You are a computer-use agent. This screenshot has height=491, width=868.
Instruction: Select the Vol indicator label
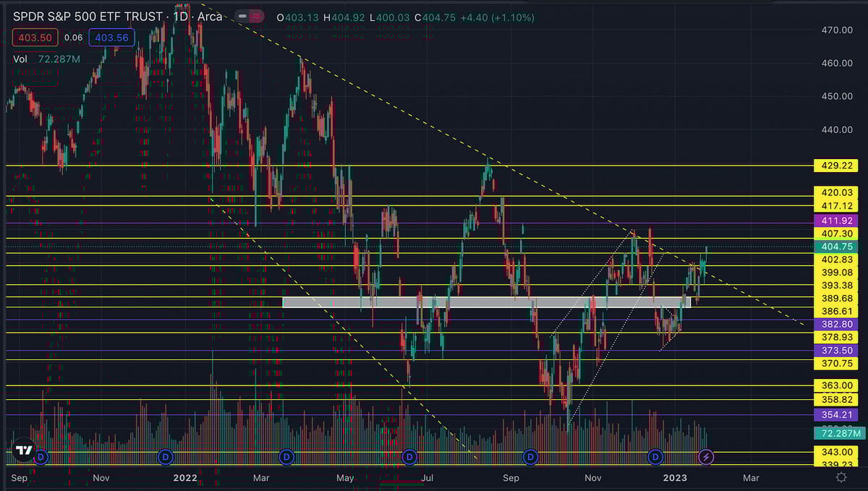tap(20, 59)
